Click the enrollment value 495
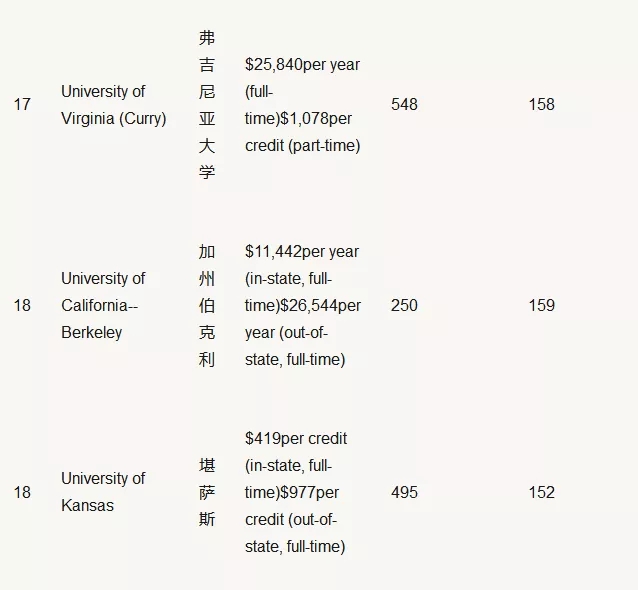Screen dimensions: 638x590 click(x=404, y=492)
